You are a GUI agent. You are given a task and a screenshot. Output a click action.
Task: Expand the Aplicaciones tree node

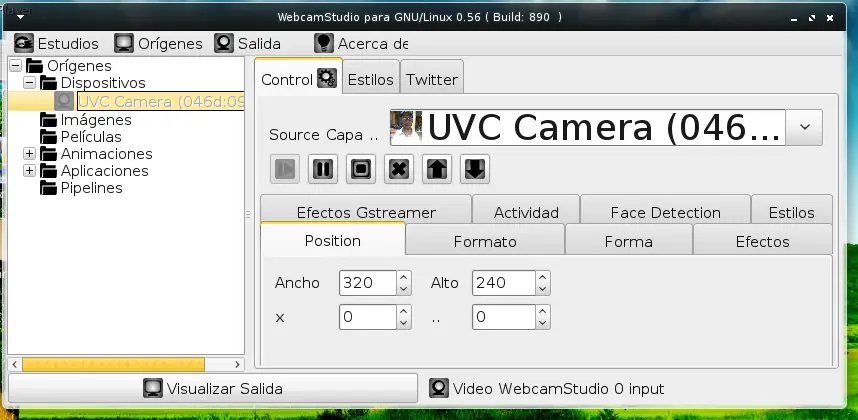(x=30, y=171)
